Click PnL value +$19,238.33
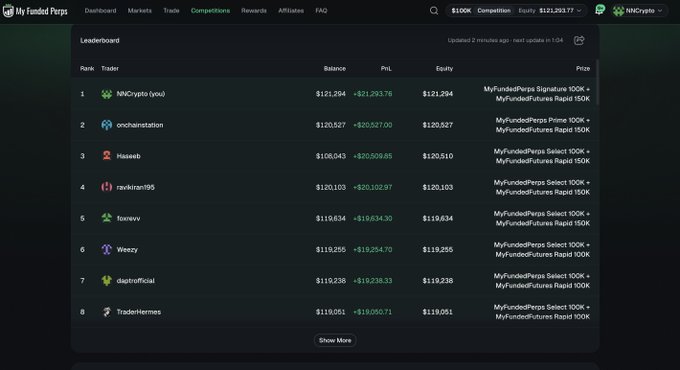The width and height of the screenshot is (680, 370). (373, 281)
